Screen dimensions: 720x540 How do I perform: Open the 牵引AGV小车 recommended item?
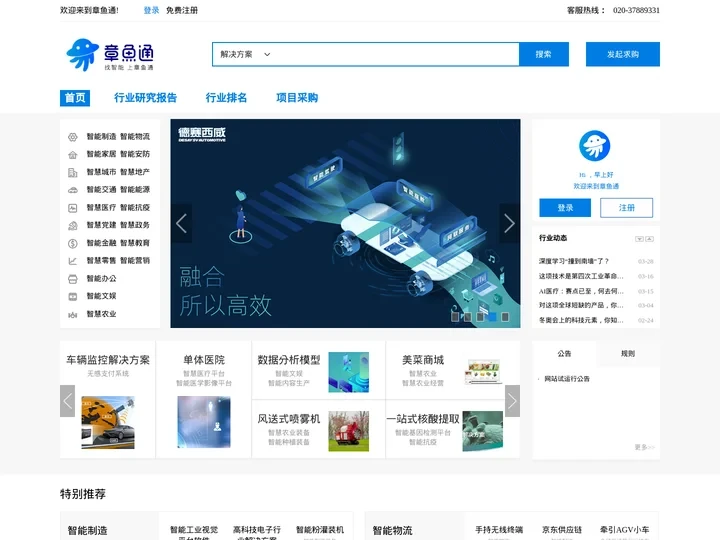pyautogui.click(x=624, y=530)
